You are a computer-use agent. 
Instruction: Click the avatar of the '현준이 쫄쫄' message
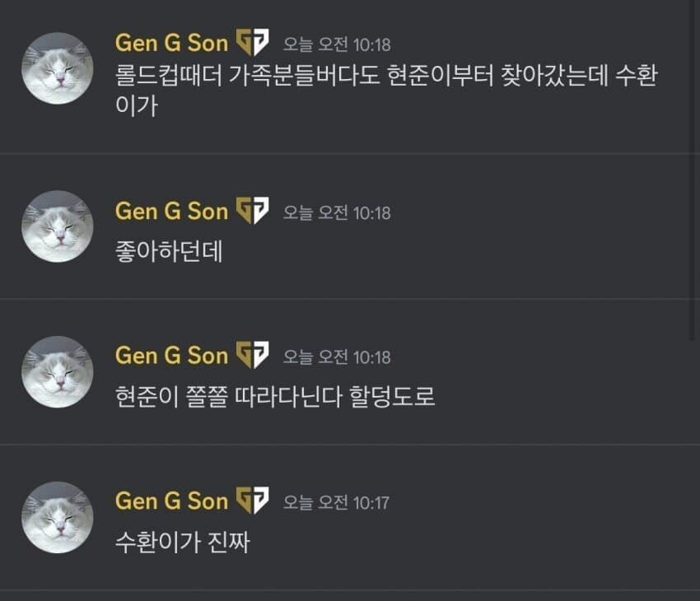pyautogui.click(x=57, y=372)
